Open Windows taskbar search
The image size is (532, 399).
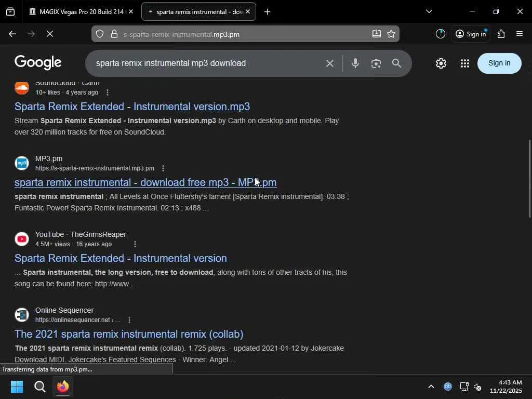pyautogui.click(x=39, y=387)
